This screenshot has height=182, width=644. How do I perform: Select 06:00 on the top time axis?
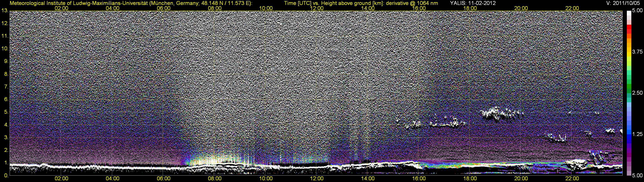(164, 8)
